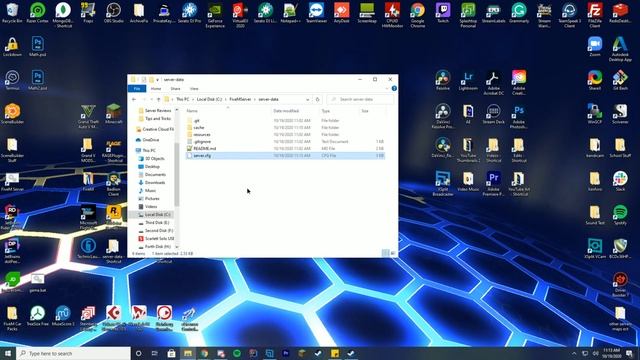
Task: Click navigation pane scrollbar
Action: [177, 175]
